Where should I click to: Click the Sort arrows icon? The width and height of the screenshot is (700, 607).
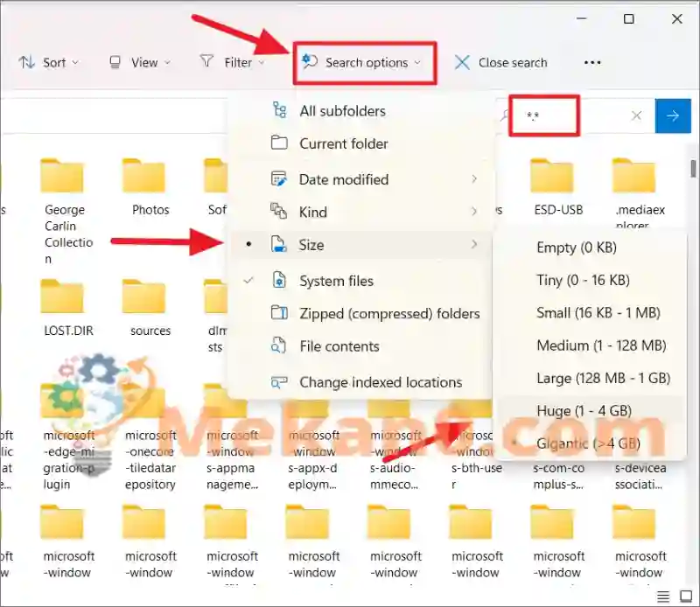click(x=27, y=62)
